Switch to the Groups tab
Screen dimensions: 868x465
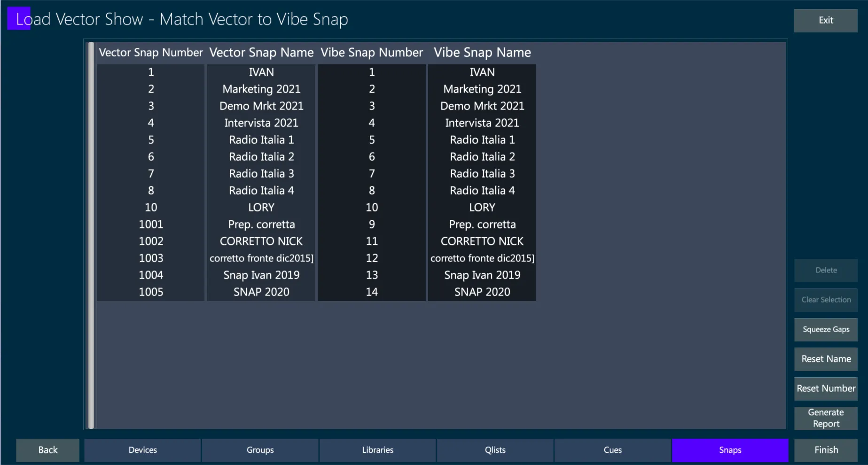point(260,450)
